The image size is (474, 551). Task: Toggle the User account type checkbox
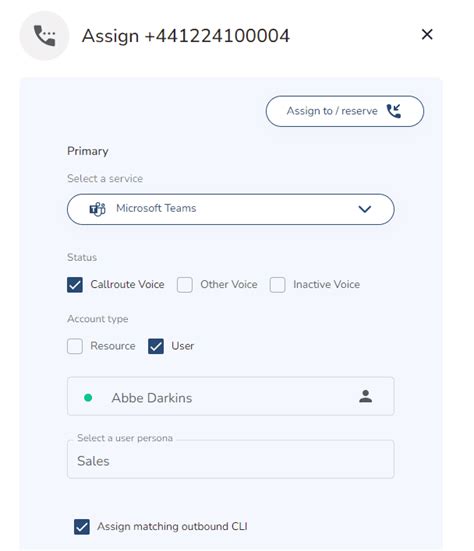(156, 346)
